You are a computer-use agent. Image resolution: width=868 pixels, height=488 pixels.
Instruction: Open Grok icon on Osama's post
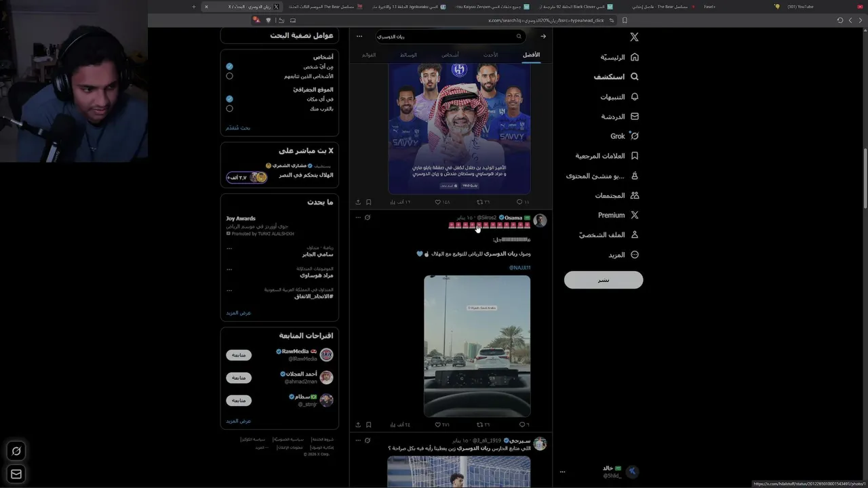(x=368, y=218)
